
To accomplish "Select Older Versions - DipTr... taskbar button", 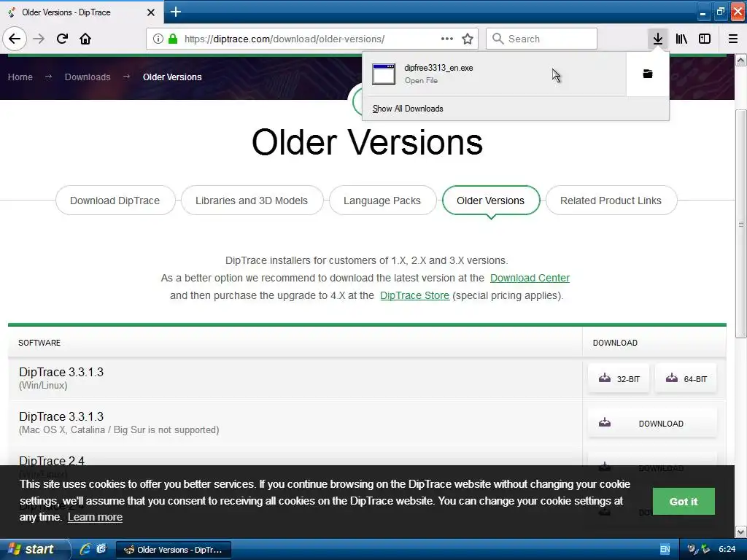I will [x=174, y=550].
